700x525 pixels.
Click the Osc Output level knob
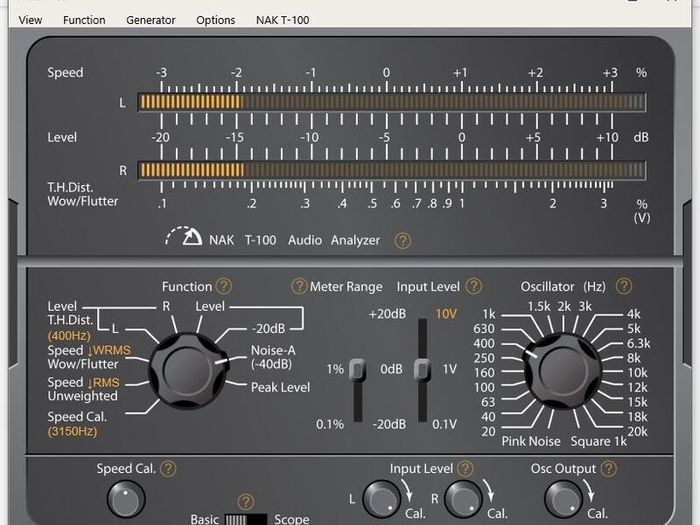(563, 499)
